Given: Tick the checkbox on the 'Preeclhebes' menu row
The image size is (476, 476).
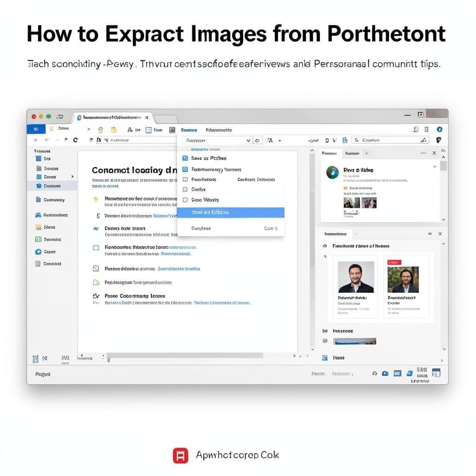Looking at the screenshot, I should click(185, 179).
